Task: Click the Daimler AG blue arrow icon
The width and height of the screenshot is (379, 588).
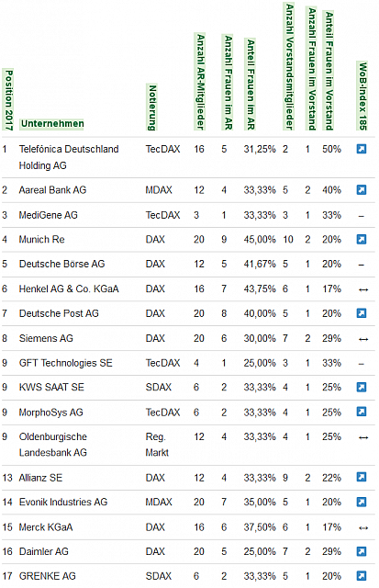Action: tap(361, 551)
